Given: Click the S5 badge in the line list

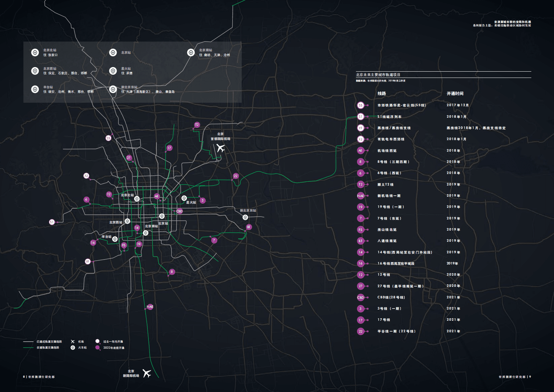Looking at the screenshot, I should [x=360, y=105].
